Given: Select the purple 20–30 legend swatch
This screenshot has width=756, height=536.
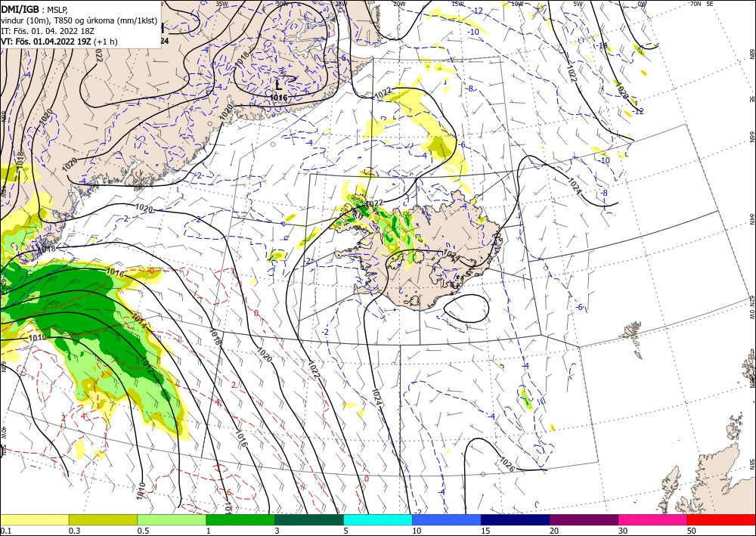Looking at the screenshot, I should click(584, 519).
